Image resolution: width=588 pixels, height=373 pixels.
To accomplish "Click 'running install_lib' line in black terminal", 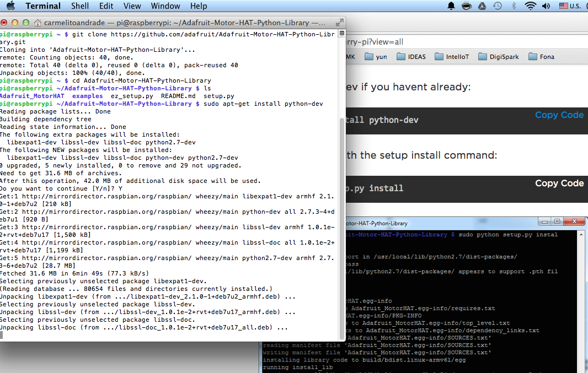I will [x=298, y=367].
